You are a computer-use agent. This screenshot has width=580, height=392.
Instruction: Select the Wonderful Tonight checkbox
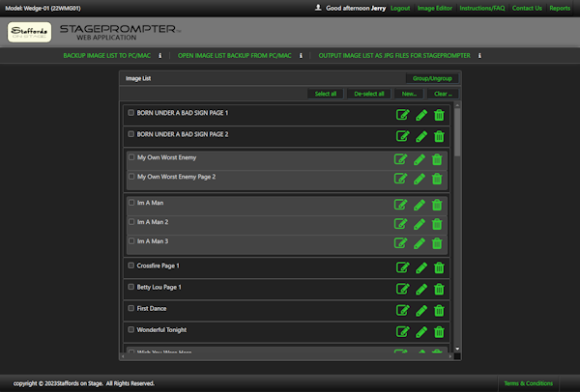(130, 329)
